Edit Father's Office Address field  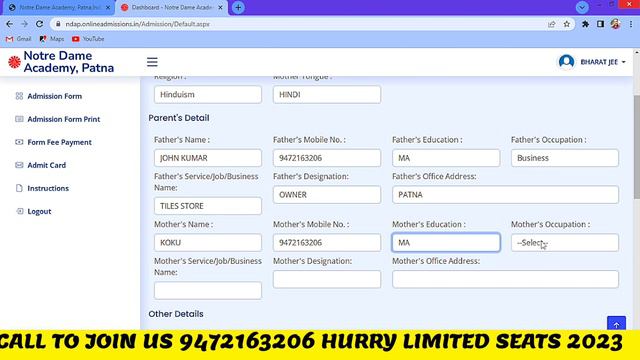(x=505, y=195)
